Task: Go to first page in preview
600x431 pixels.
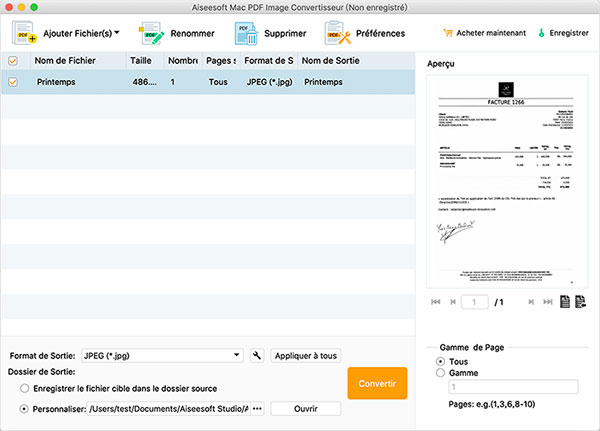Action: point(435,302)
